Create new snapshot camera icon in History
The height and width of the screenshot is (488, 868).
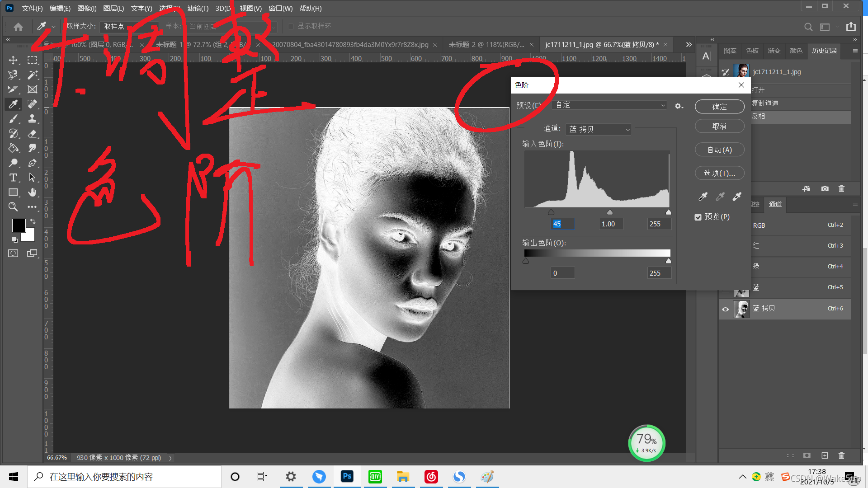[x=825, y=188]
